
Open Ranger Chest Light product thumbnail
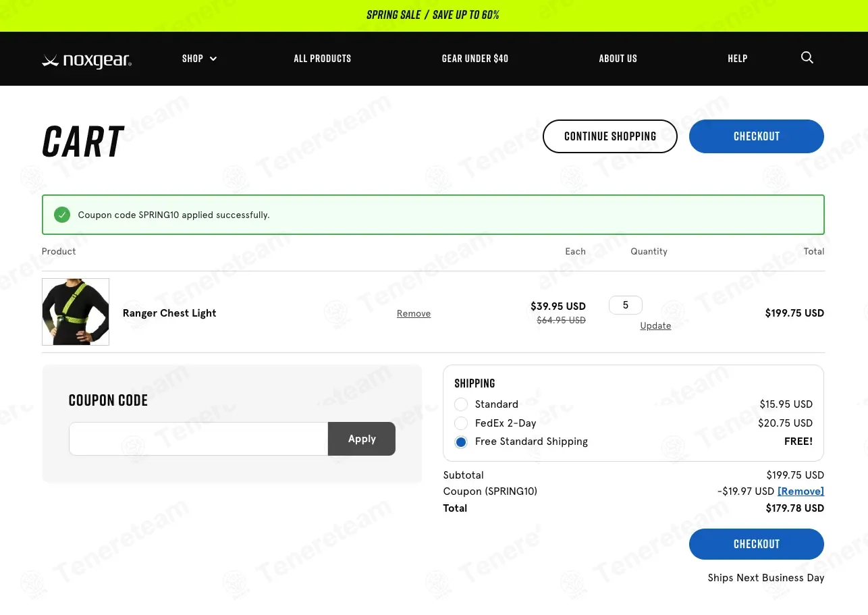[x=76, y=312]
